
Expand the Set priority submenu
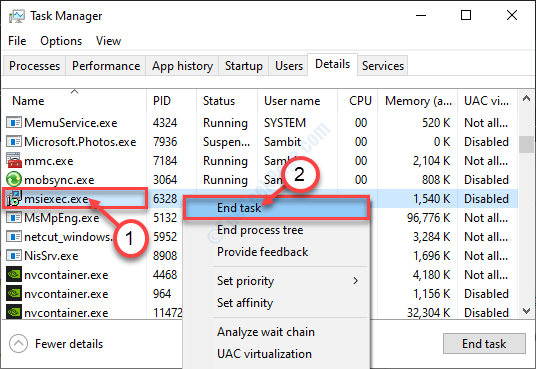click(x=276, y=281)
